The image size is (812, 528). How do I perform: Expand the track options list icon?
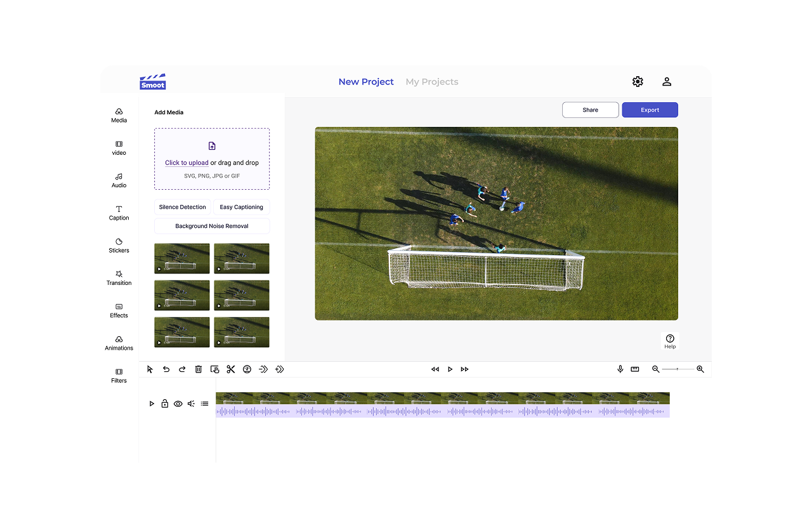coord(204,404)
